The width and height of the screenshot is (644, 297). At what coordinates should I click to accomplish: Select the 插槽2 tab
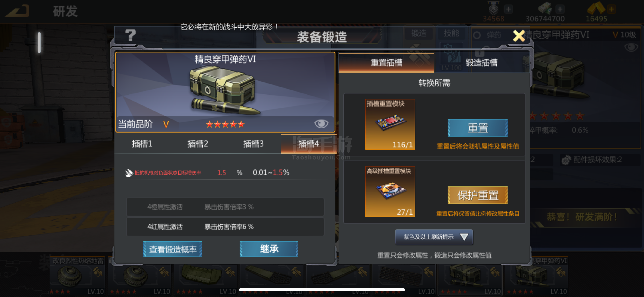tap(197, 144)
